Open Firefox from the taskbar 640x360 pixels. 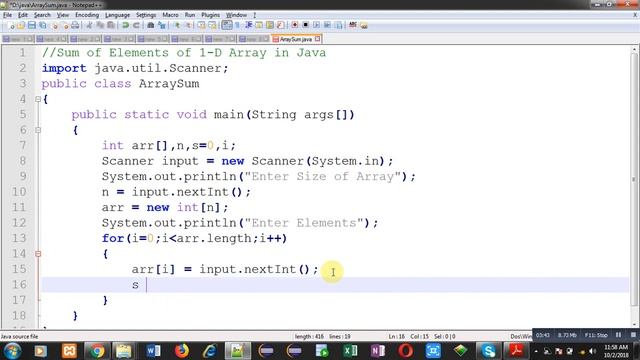pos(182,351)
